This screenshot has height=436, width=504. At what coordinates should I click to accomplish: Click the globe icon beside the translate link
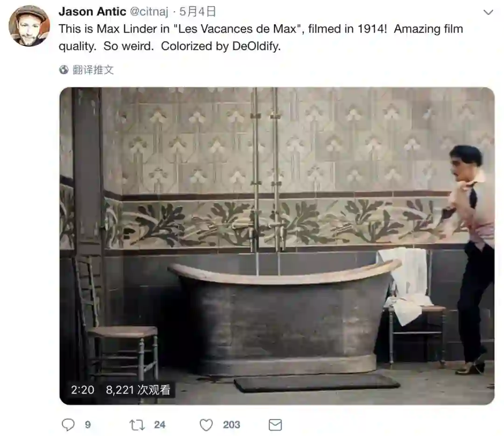pos(63,70)
